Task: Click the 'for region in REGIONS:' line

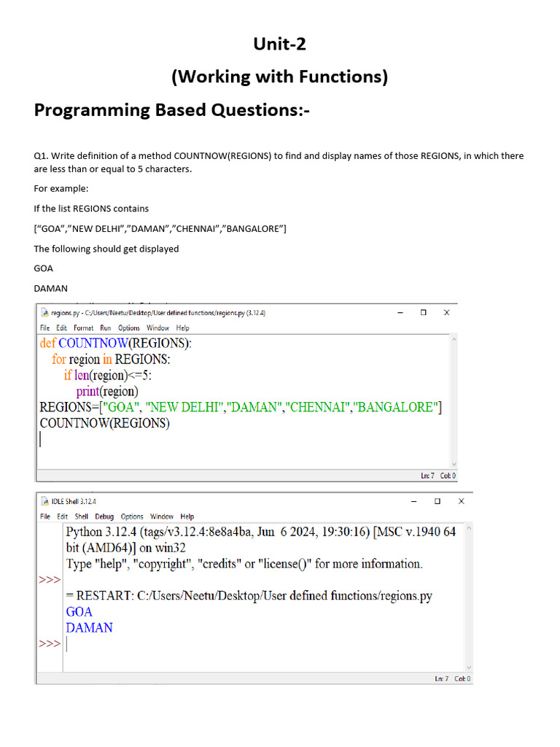Action: point(111,359)
